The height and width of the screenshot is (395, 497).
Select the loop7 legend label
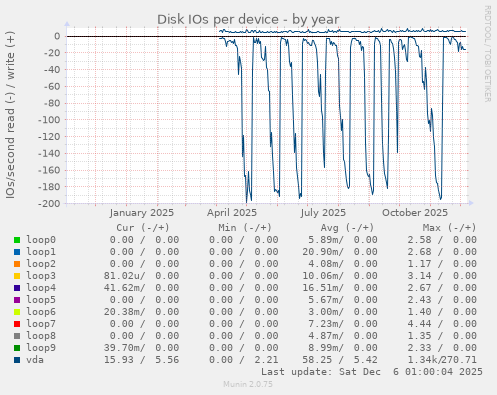[41, 324]
